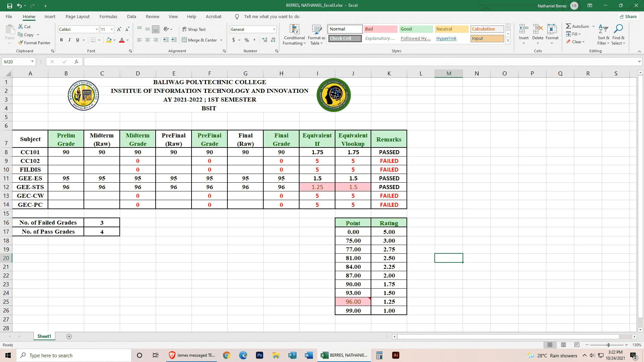Toggle Merge & Center
This screenshot has width=644, height=362.
[200, 40]
